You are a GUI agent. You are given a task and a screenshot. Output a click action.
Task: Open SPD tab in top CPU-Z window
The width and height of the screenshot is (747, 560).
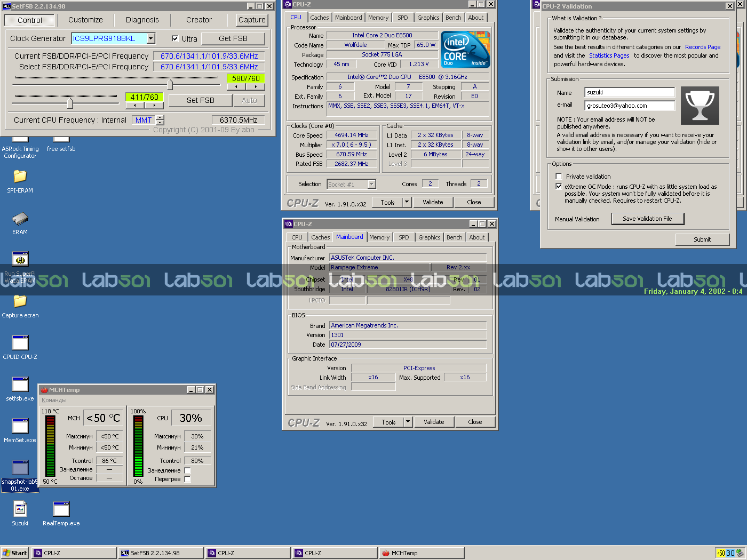[403, 18]
